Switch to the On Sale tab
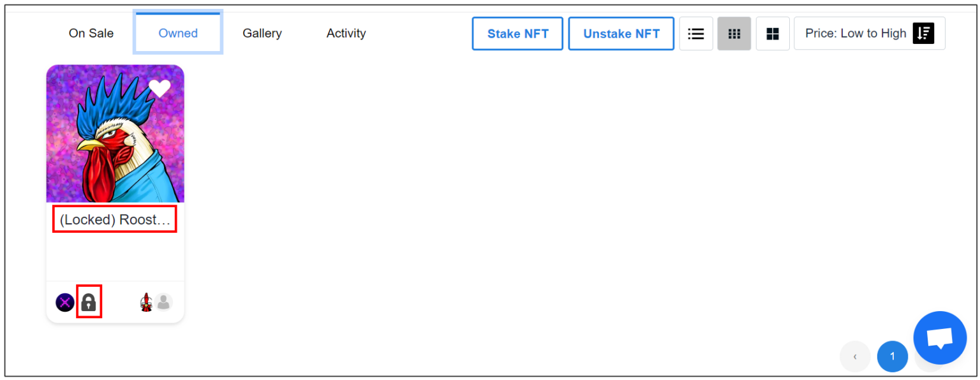Image resolution: width=980 pixels, height=380 pixels. pyautogui.click(x=91, y=34)
